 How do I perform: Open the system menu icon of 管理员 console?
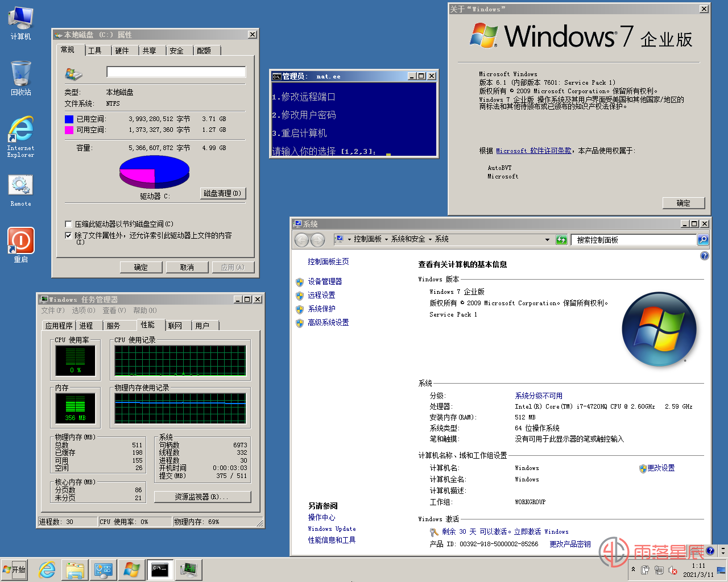click(x=276, y=76)
